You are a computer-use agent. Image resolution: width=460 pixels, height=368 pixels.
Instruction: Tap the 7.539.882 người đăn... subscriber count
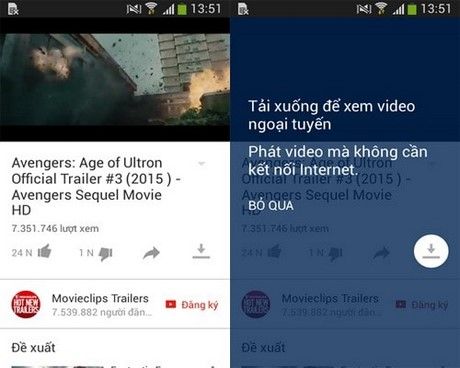tap(102, 312)
